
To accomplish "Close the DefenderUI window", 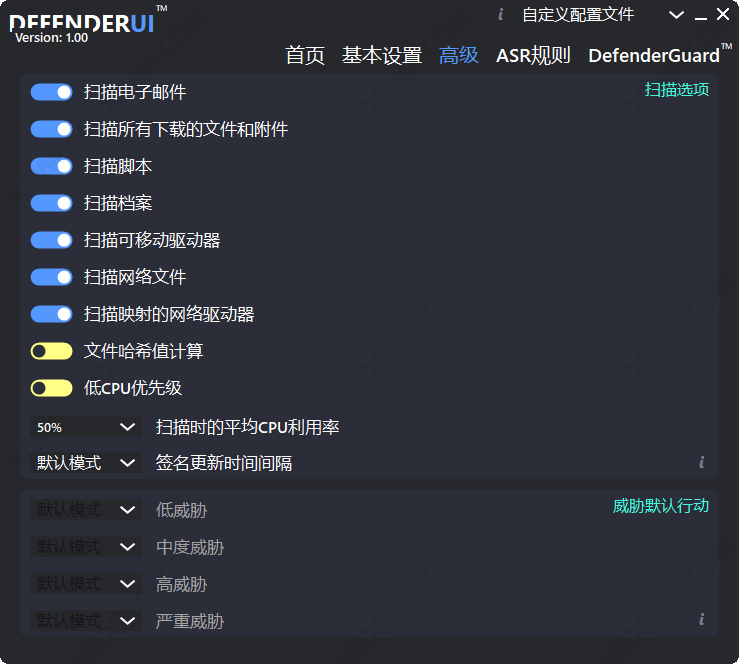I will 723,14.
